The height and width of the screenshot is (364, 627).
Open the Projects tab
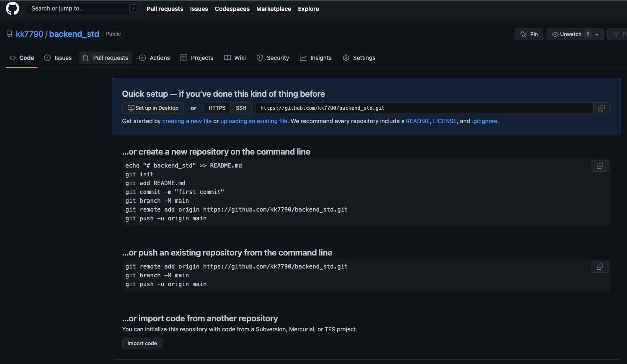click(197, 58)
